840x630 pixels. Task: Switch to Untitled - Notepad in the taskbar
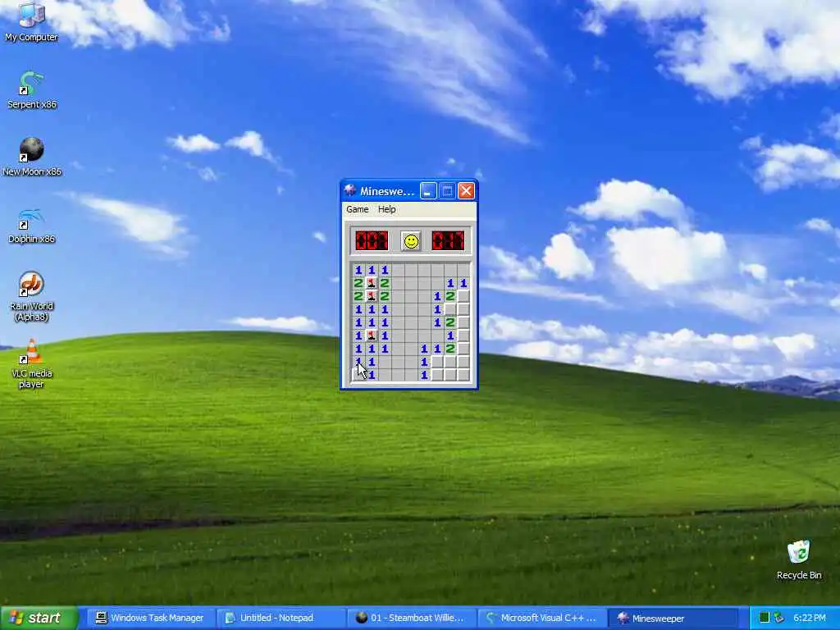click(x=281, y=618)
